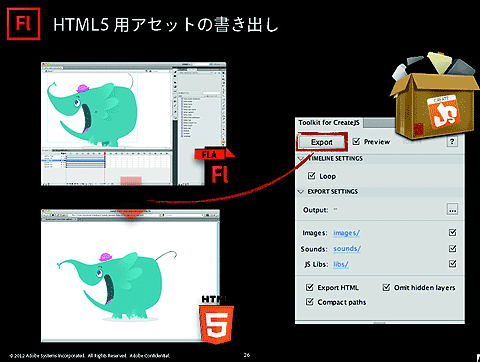Open the images/ folder link
Viewport: 480px width, 362px height.
click(x=346, y=233)
